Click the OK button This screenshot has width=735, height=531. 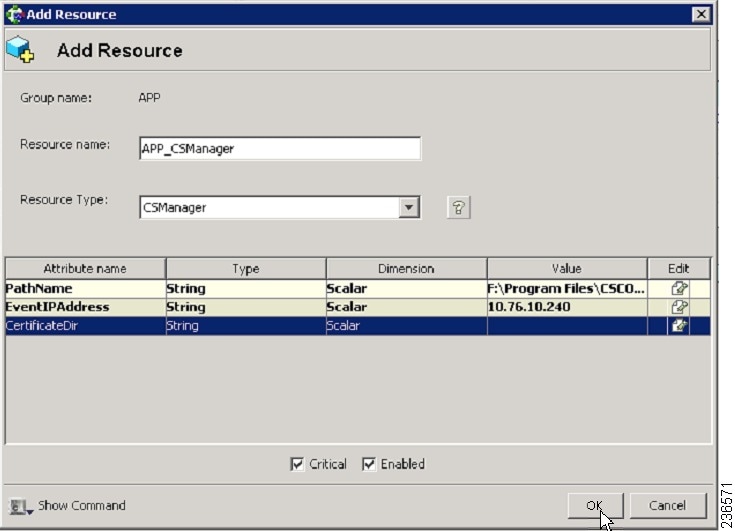595,506
